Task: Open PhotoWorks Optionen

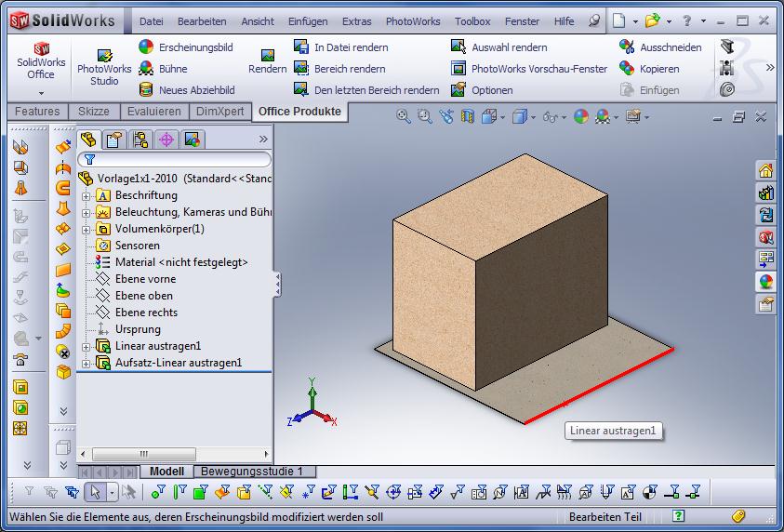Action: point(458,90)
